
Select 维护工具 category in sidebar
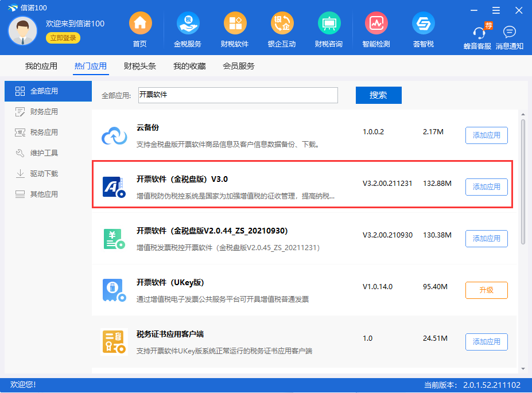(x=48, y=153)
